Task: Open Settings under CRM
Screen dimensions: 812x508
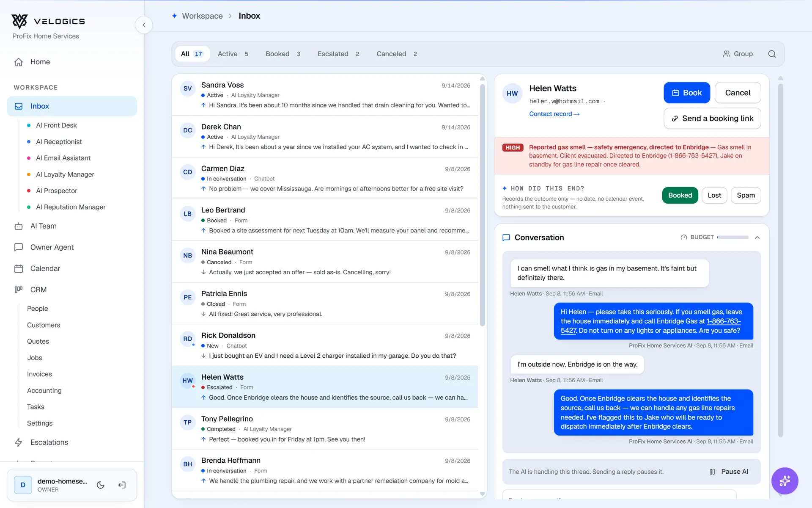Action: (x=40, y=423)
